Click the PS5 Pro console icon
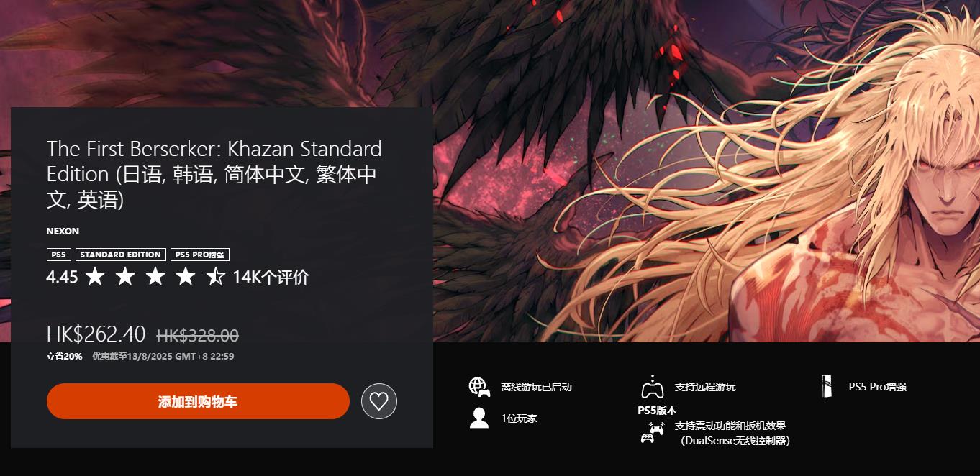The image size is (980, 476). (x=826, y=387)
